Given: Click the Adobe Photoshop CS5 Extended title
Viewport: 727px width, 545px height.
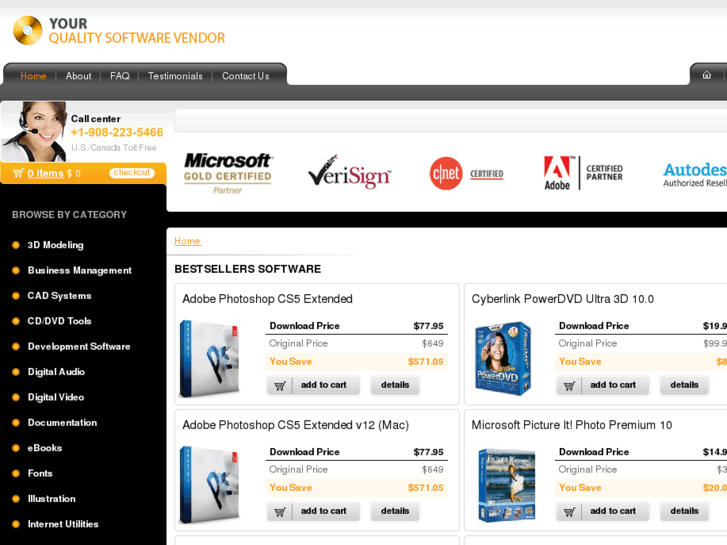Looking at the screenshot, I should 268,299.
